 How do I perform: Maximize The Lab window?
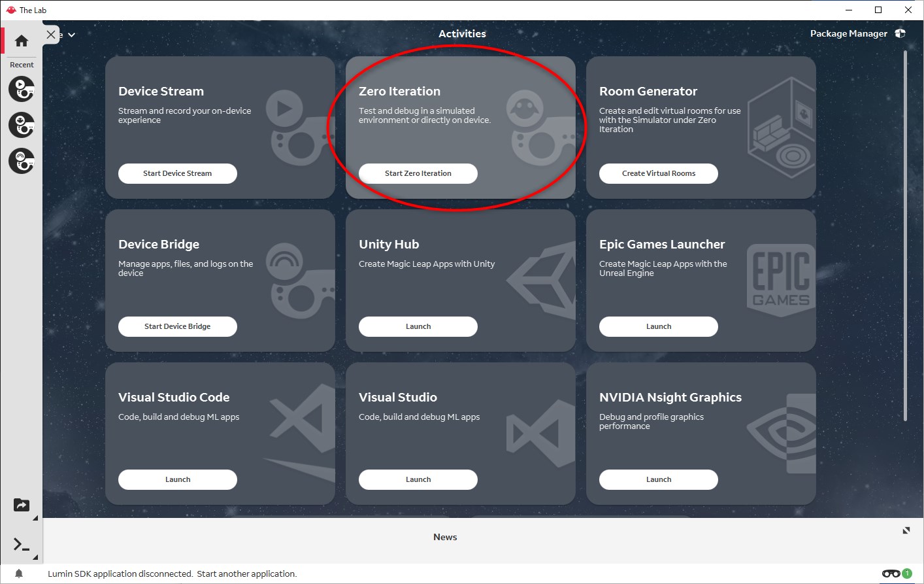point(878,10)
